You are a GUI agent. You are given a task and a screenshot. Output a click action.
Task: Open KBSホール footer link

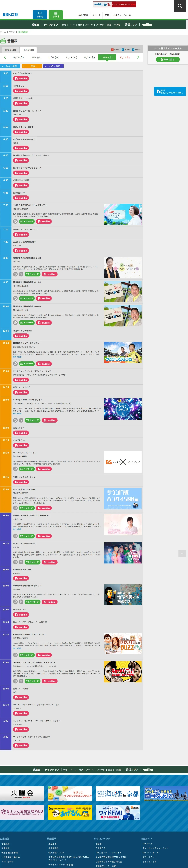coord(147,844)
